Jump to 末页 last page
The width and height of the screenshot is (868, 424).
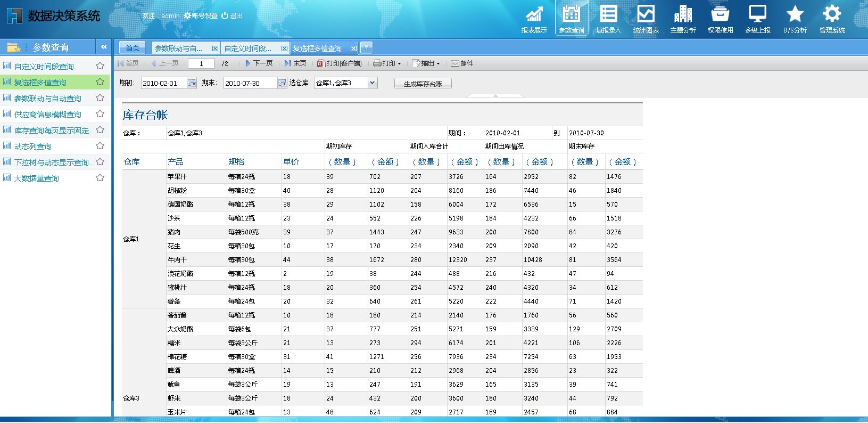pos(295,63)
